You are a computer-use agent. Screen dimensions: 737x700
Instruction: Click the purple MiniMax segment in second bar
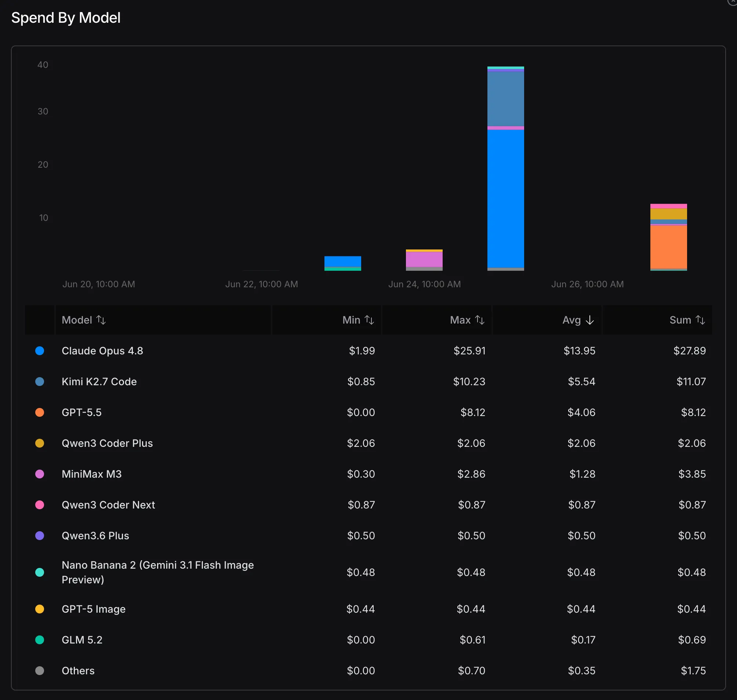(424, 259)
